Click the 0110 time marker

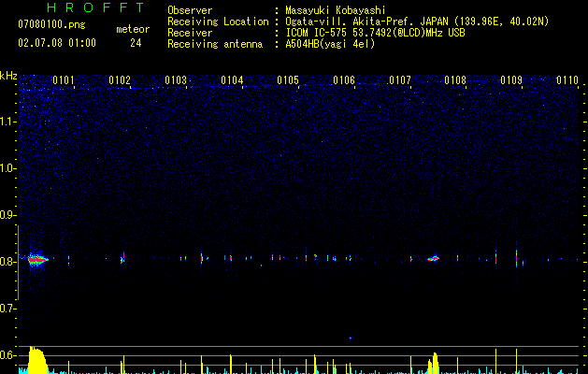pyautogui.click(x=567, y=80)
